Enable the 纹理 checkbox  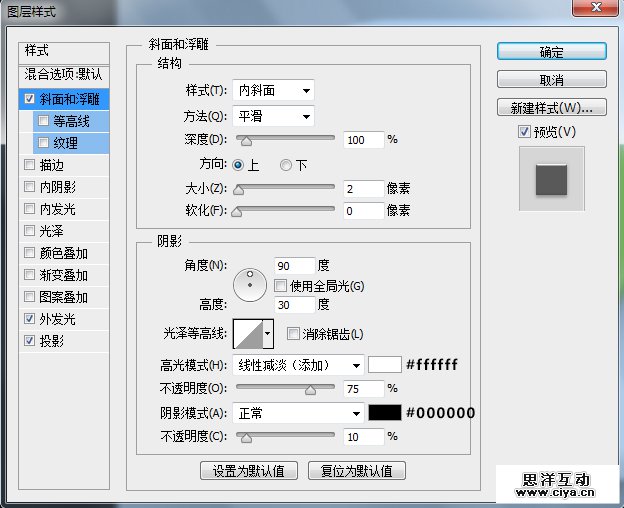pos(43,142)
